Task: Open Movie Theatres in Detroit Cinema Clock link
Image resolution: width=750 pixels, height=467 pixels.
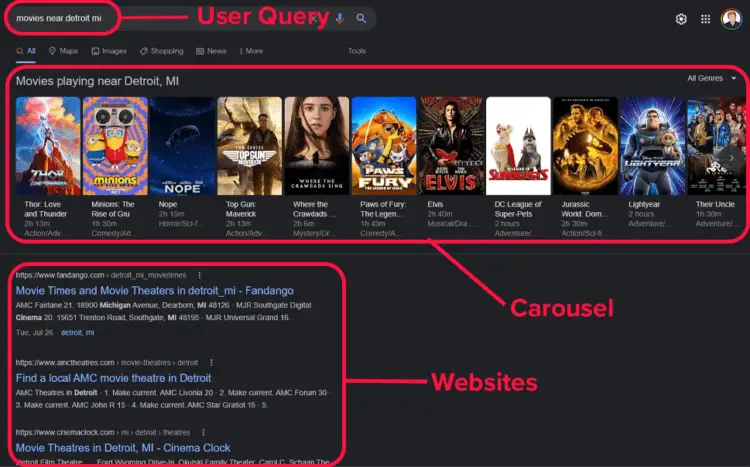Action: pyautogui.click(x=123, y=448)
